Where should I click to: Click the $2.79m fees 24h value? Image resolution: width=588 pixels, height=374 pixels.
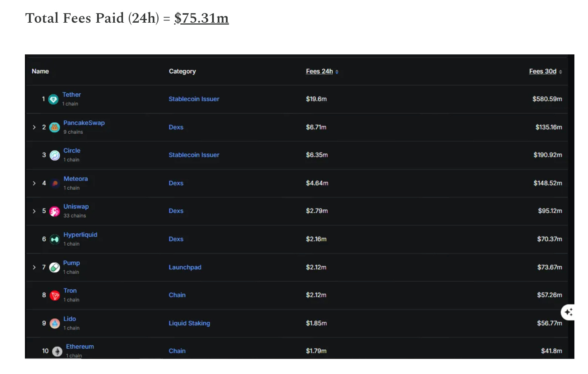[x=317, y=211]
